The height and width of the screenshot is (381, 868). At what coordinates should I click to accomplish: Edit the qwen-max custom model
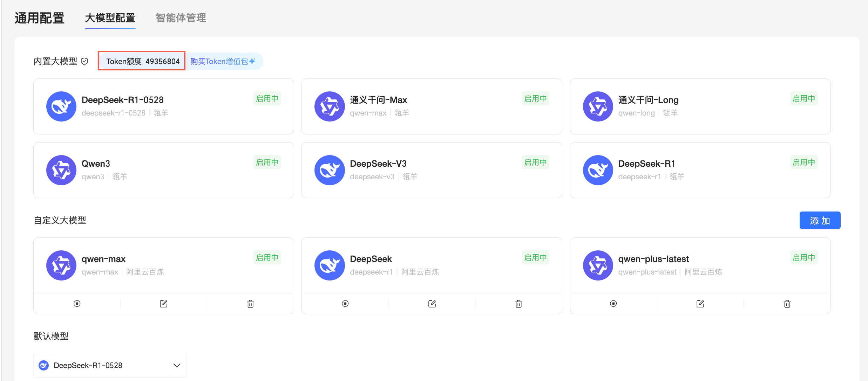(163, 304)
